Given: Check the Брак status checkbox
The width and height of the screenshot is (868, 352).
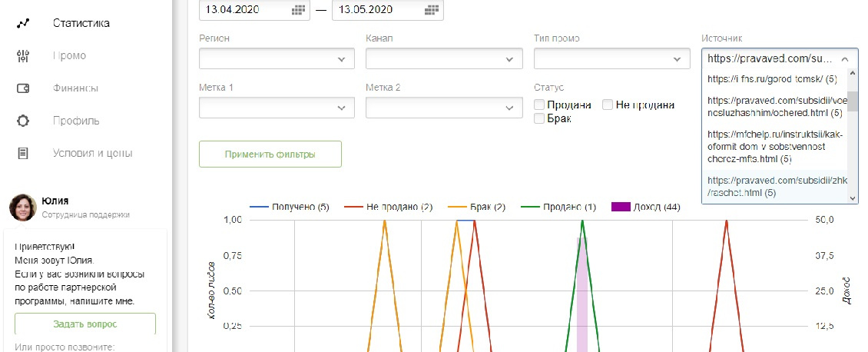Looking at the screenshot, I should (x=539, y=118).
